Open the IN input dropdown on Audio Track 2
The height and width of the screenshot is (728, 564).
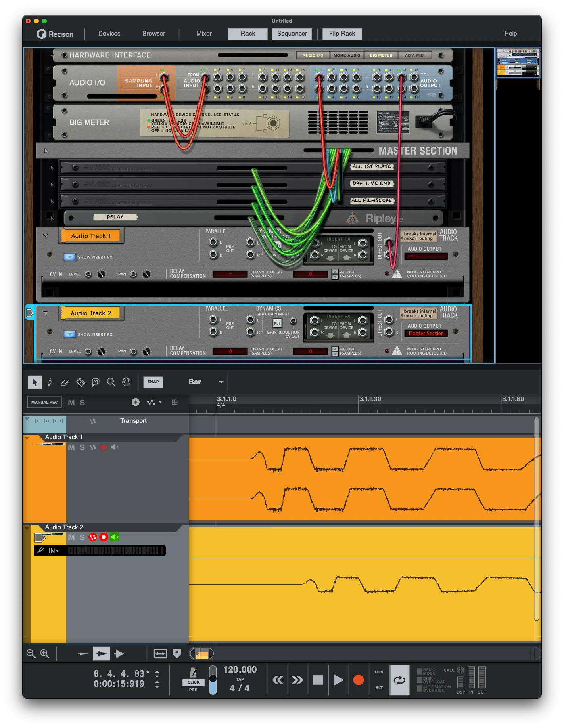tap(54, 550)
